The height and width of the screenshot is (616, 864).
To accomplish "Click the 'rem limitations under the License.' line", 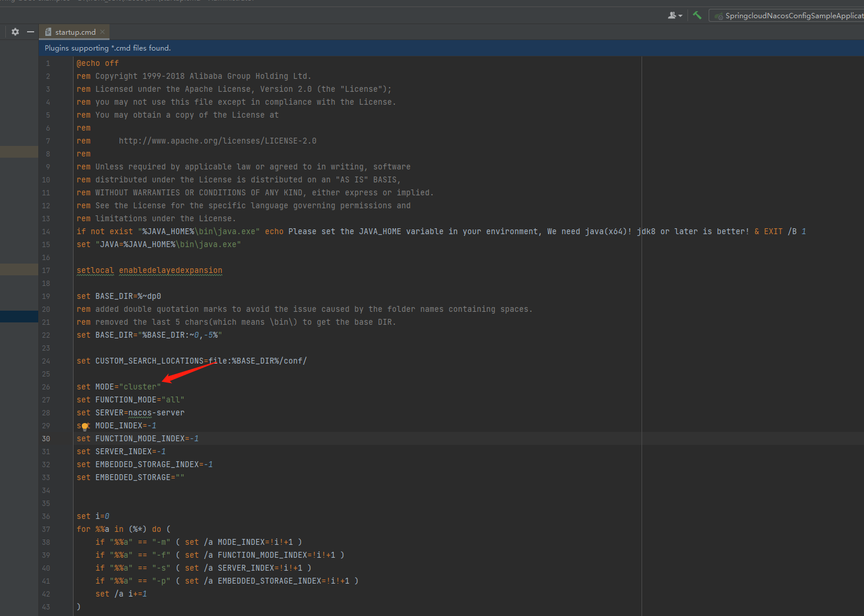I will (x=156, y=219).
